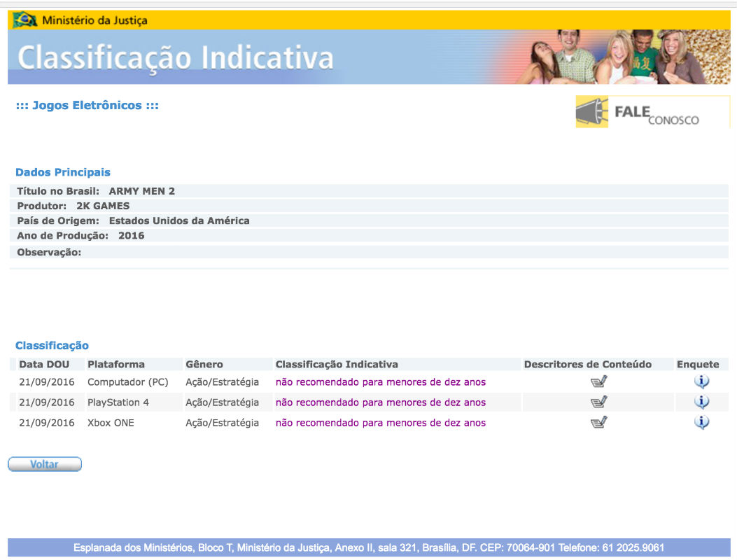Click date 21/09/2016 in Computador (PC) row

tap(46, 381)
